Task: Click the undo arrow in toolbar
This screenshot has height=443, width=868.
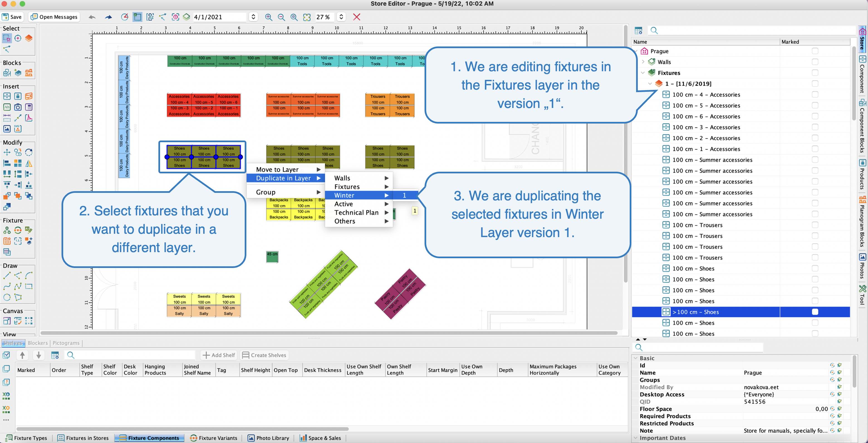Action: tap(92, 17)
